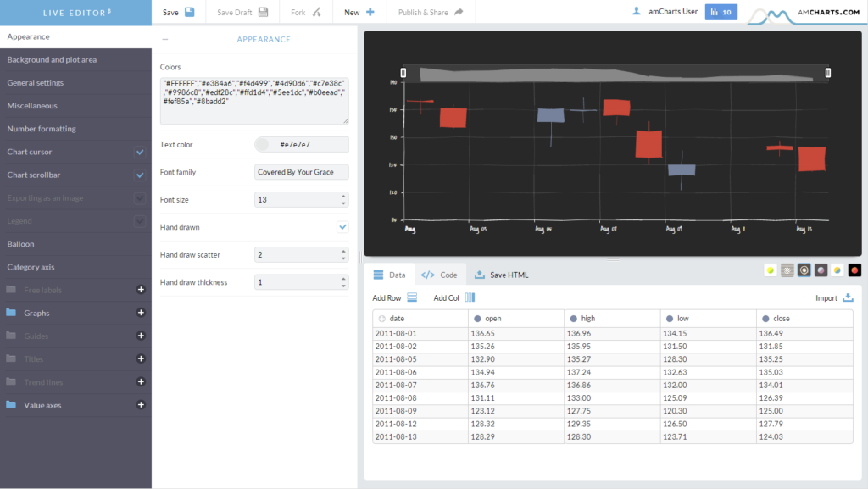This screenshot has height=489, width=868.
Task: Click into the Colors text area
Action: (x=254, y=101)
